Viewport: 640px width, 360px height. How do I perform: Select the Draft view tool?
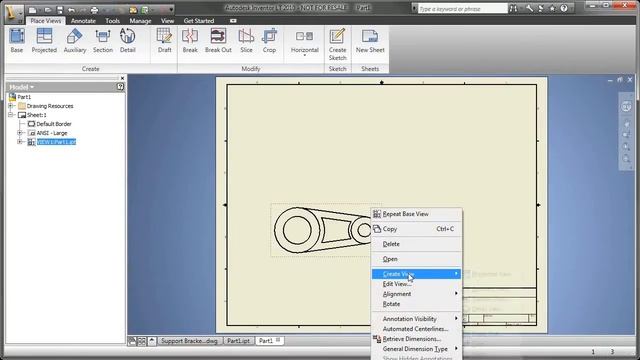click(164, 40)
